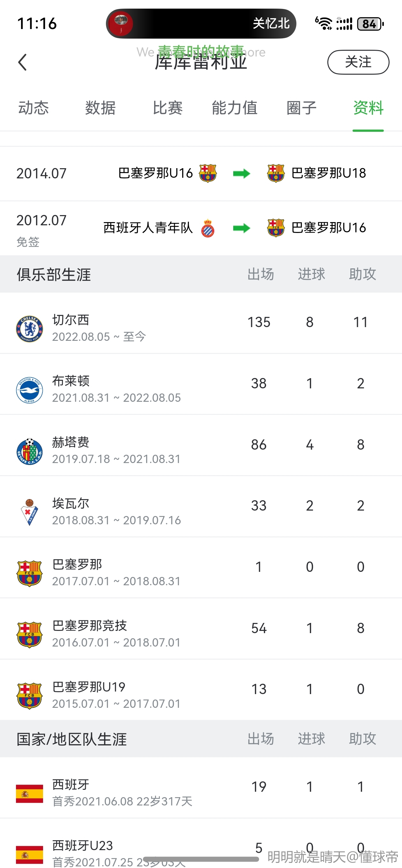This screenshot has height=868, width=402.
Task: Tap the Chelsea club crest
Action: [x=30, y=329]
